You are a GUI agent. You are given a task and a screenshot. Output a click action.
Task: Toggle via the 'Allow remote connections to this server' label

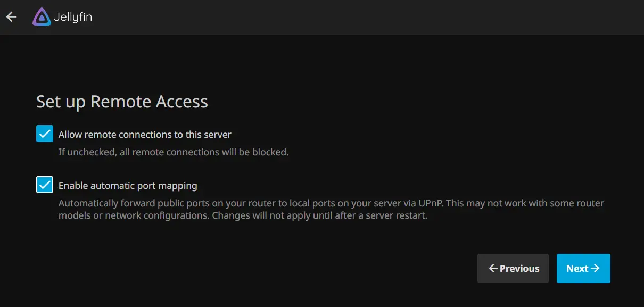145,135
